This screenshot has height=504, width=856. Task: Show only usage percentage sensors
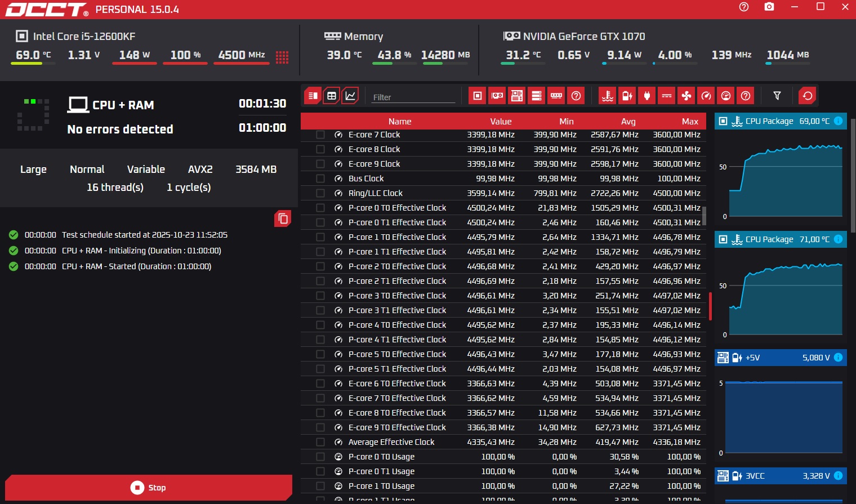click(x=726, y=96)
